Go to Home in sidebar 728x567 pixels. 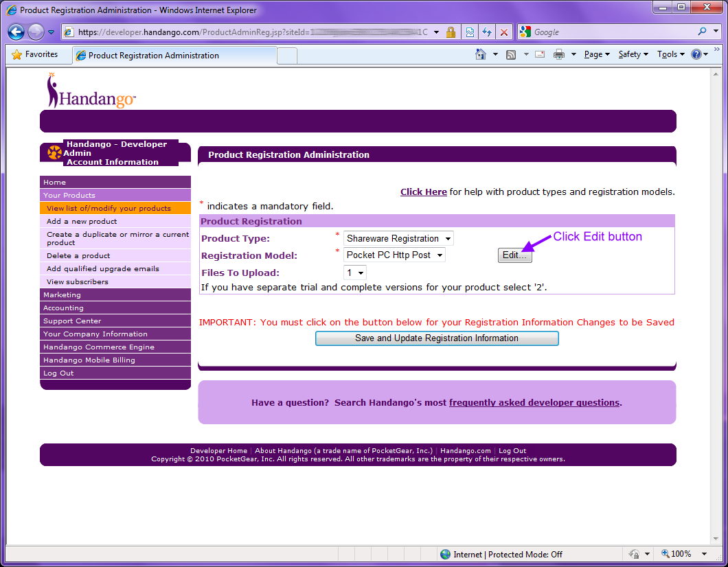click(x=115, y=182)
